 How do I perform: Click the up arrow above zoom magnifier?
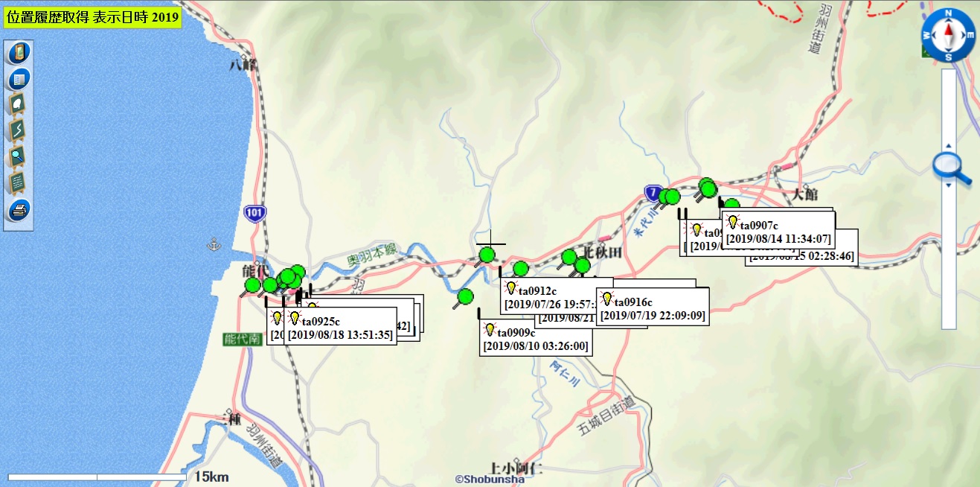pos(948,146)
